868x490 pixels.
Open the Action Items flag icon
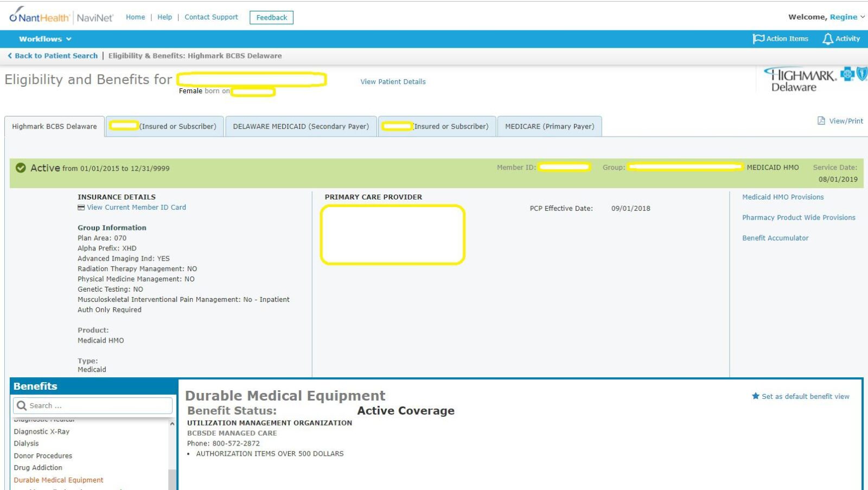(x=758, y=38)
